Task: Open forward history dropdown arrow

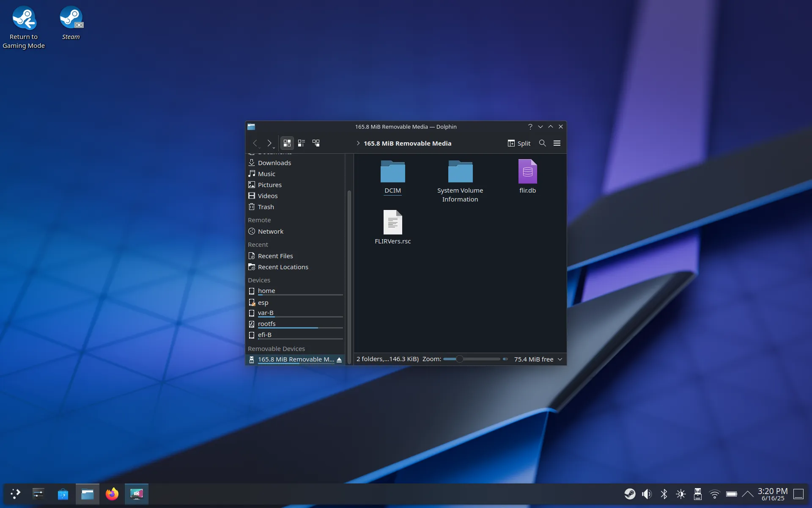Action: [274, 148]
